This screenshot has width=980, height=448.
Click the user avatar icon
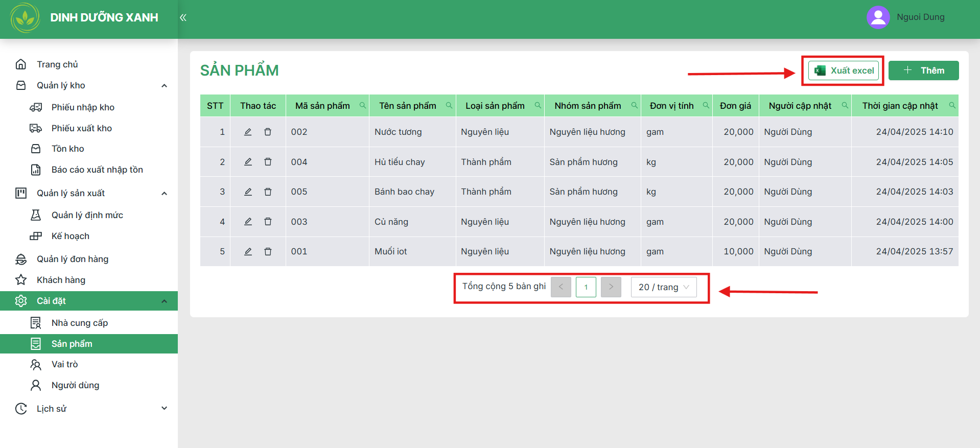(x=878, y=17)
